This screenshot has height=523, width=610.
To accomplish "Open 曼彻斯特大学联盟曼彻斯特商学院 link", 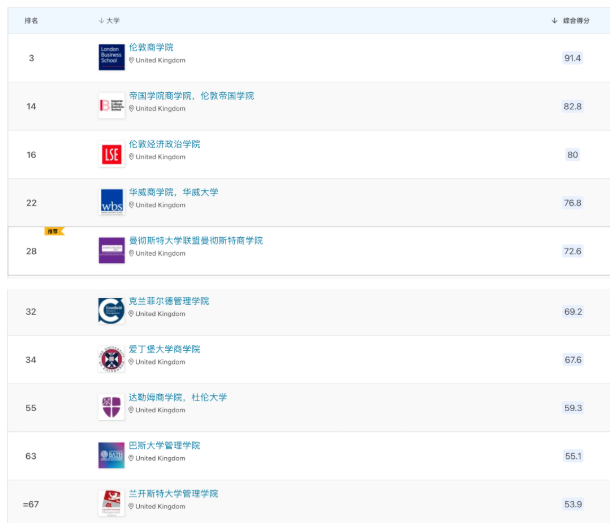I will click(x=196, y=240).
